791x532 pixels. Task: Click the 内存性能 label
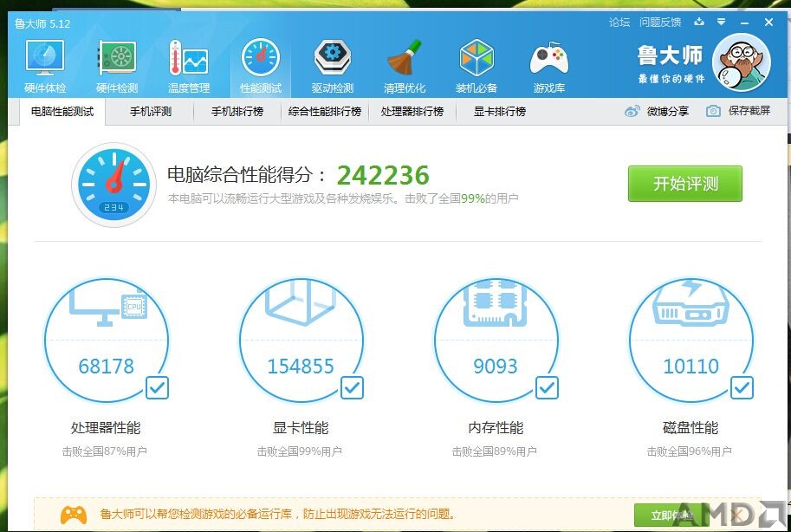[x=496, y=428]
